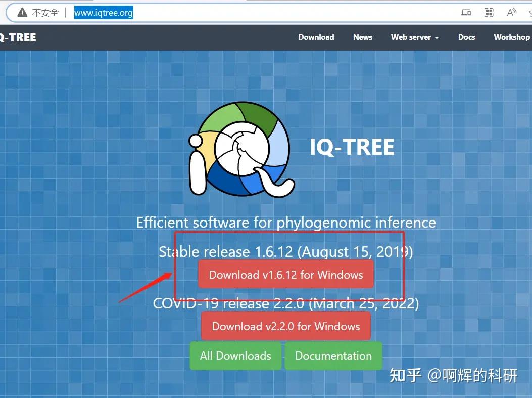Open the 'Send to your devices' icon
The width and height of the screenshot is (532, 398).
[x=465, y=12]
